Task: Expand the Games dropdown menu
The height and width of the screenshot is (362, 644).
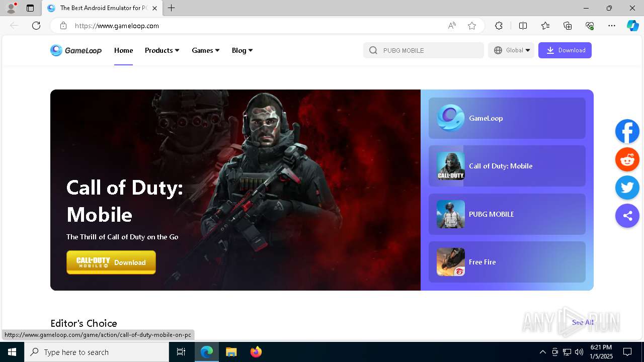Action: click(206, 50)
